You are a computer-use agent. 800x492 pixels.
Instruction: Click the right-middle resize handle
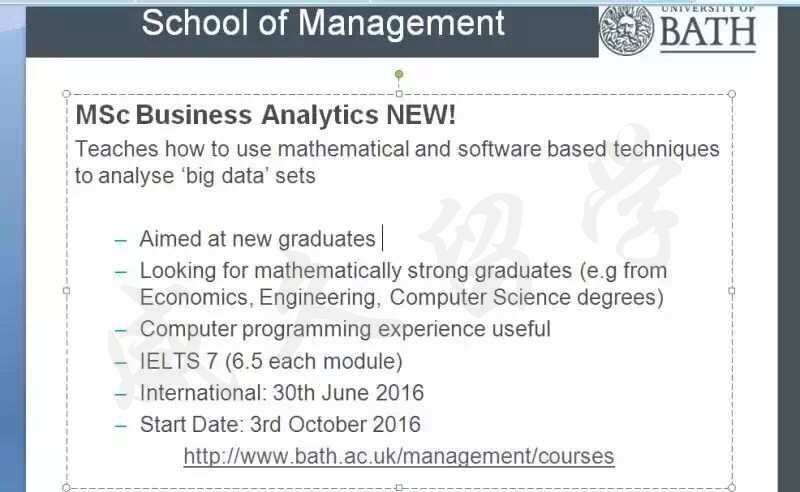pos(732,290)
